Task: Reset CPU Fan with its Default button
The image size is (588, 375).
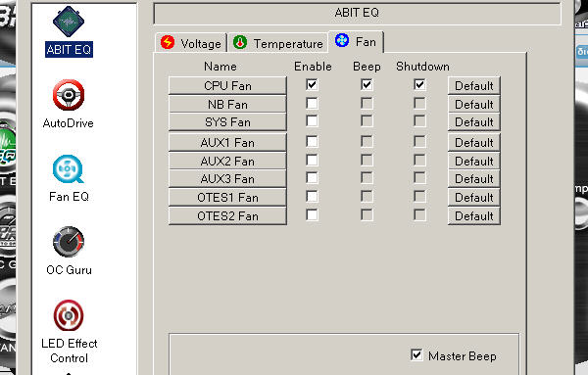Action: (474, 85)
